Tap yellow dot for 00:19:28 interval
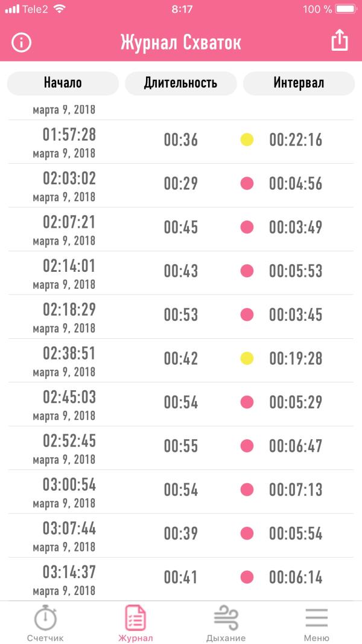This screenshot has height=644, width=362. click(247, 359)
